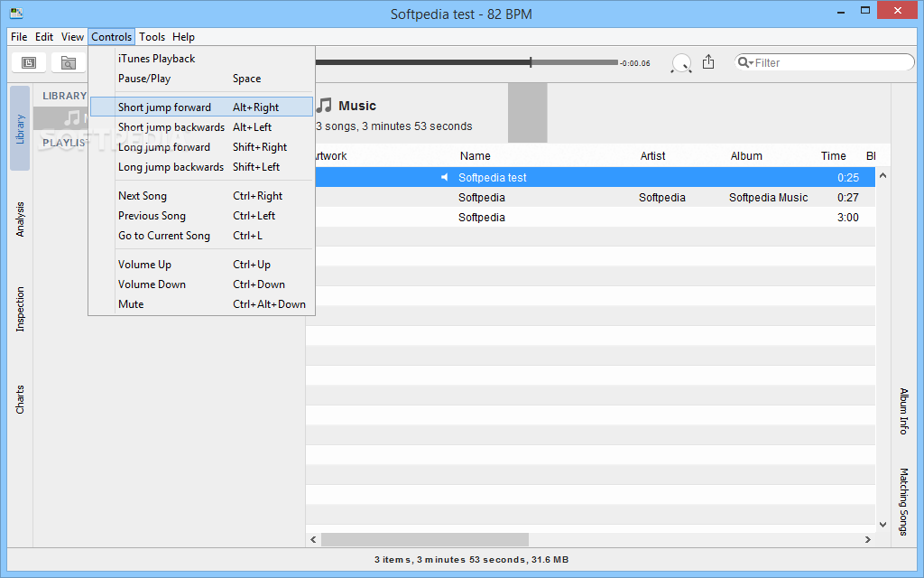Click the horizontal scrollbar thumb
924x578 pixels.
[x=424, y=540]
